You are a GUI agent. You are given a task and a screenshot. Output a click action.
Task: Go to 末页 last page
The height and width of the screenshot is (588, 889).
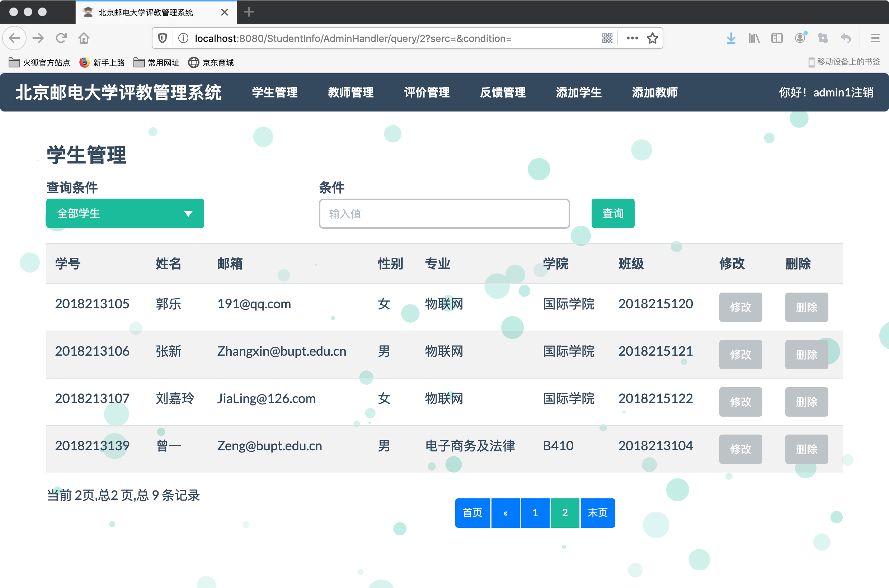(597, 513)
